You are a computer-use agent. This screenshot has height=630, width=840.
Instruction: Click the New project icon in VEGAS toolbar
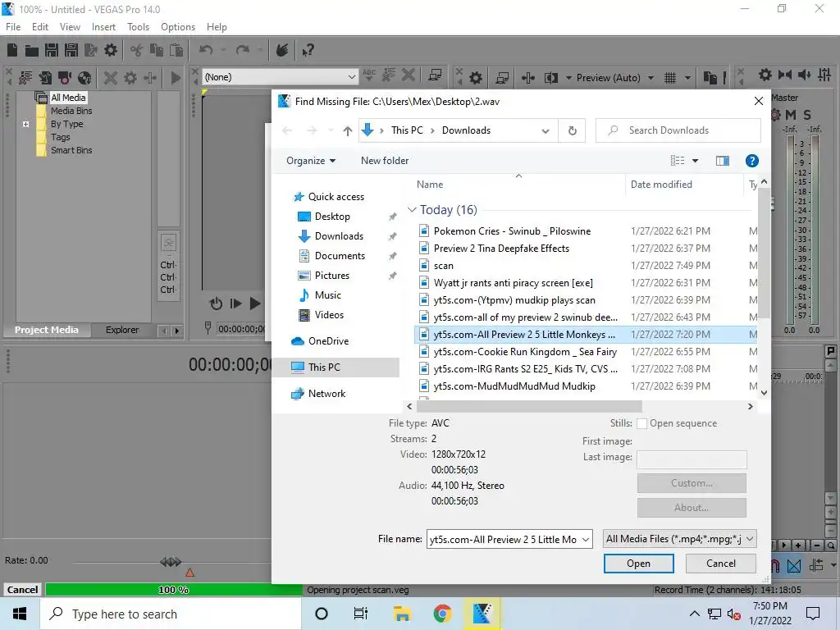(12, 50)
